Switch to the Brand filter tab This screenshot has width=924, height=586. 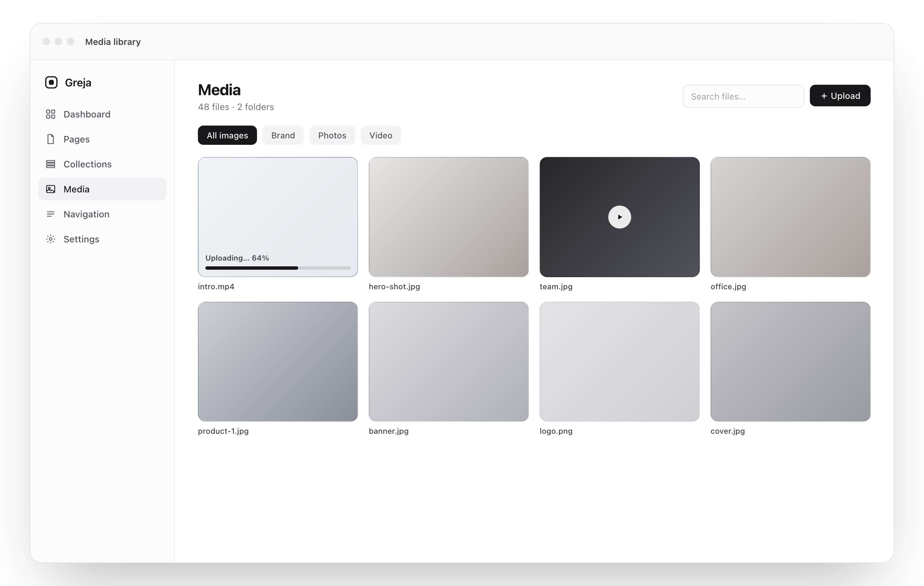[x=283, y=135]
